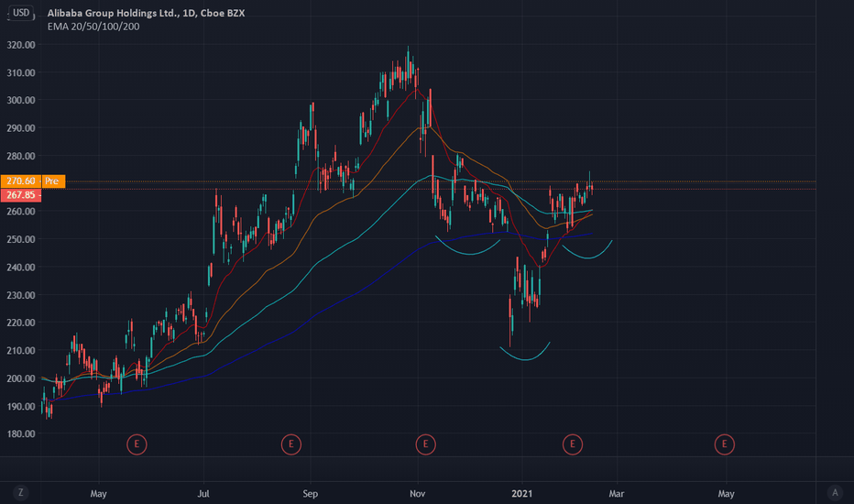854x504 pixels.
Task: Click the Mar label on time axis
Action: click(x=616, y=494)
